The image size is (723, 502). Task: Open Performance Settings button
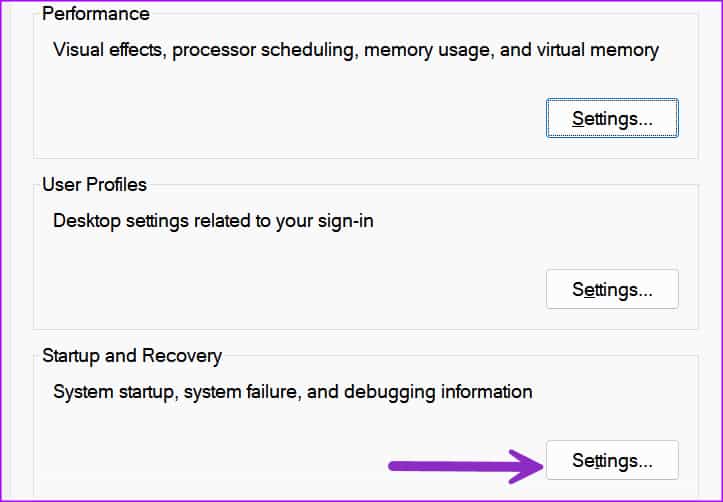click(612, 118)
